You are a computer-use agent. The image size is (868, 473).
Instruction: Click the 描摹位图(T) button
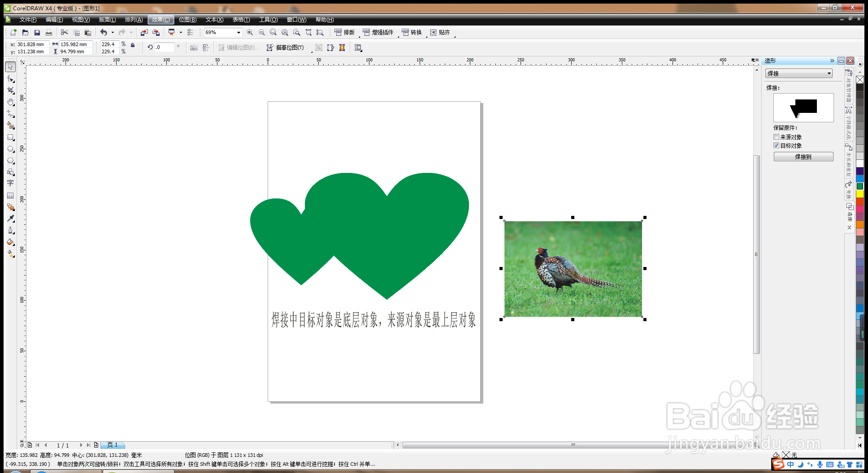tap(285, 47)
